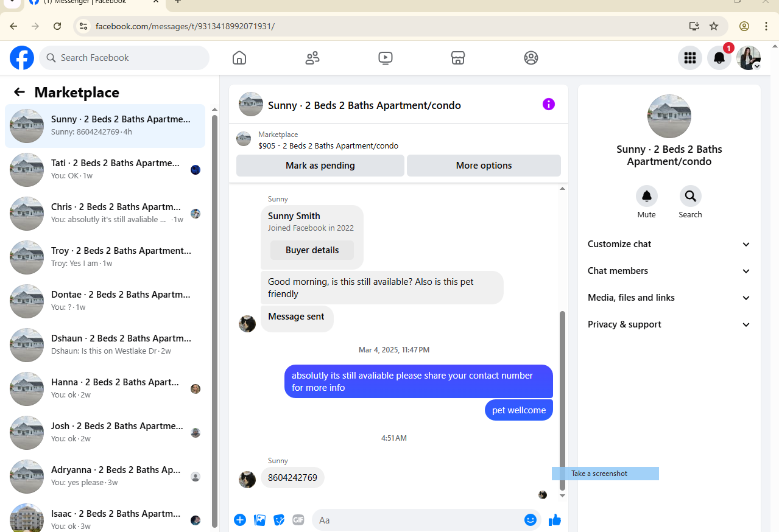Open Facebook home via logo
This screenshot has width=779, height=532.
pos(22,58)
